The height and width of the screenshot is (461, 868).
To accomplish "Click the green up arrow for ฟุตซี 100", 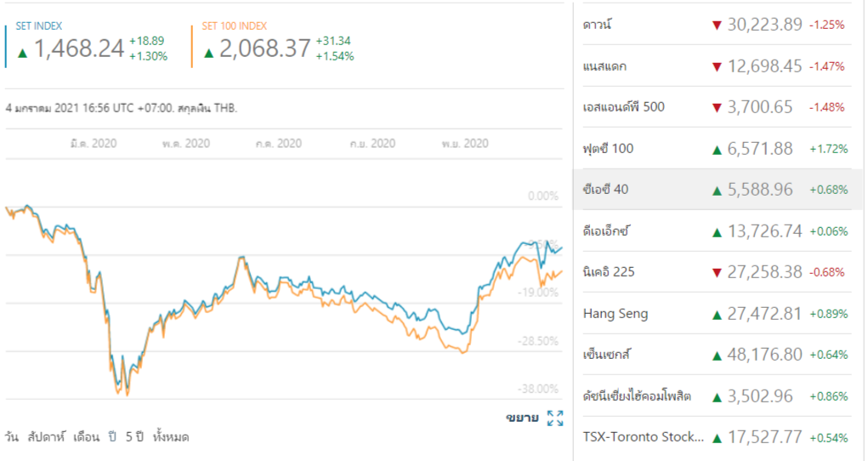I will [x=717, y=149].
